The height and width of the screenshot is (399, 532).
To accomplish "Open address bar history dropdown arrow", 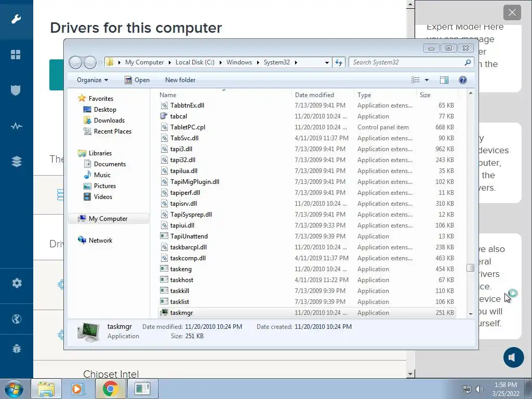I will pos(327,62).
